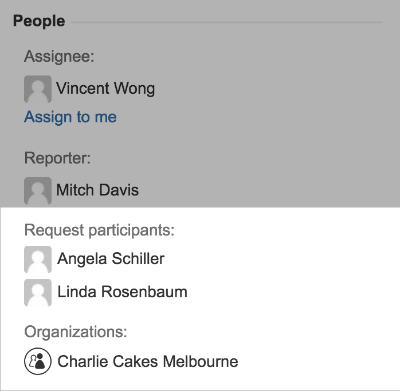Click the Assign to me link
Viewport: 400px width, 391px height.
pos(70,117)
